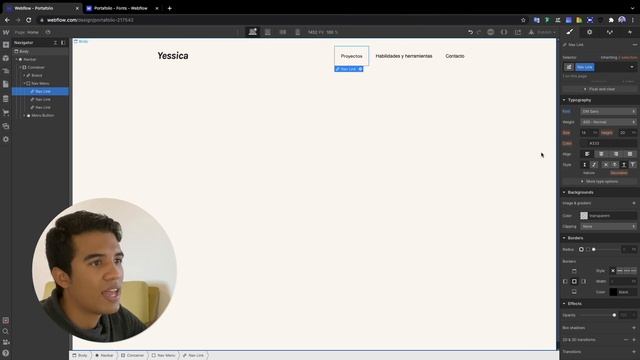
Task: Open the export code icon
Action: pyautogui.click(x=504, y=32)
